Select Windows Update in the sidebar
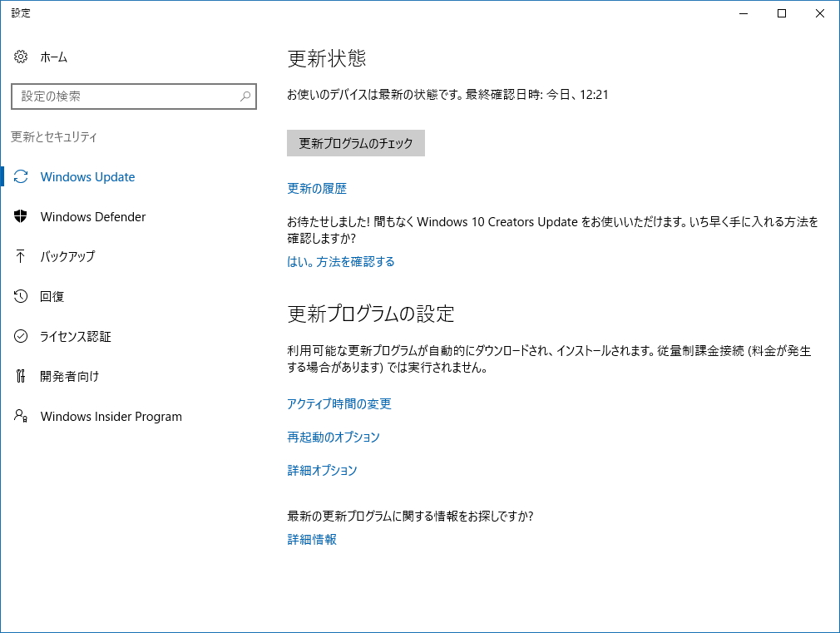Viewport: 840px width, 633px height. (87, 176)
